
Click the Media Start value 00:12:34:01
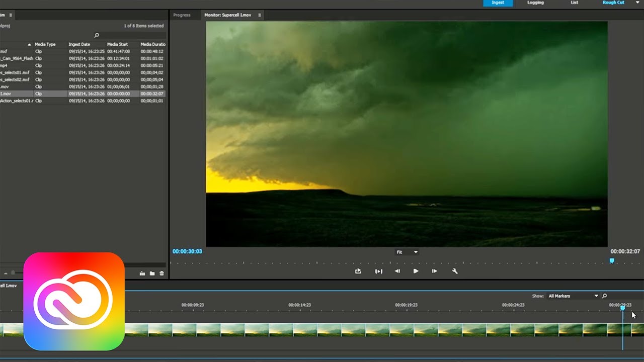click(118, 58)
